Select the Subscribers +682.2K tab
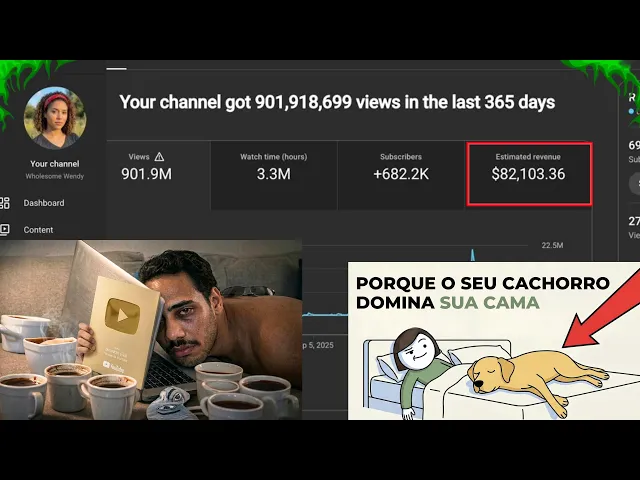This screenshot has width=640, height=480. coord(401,175)
